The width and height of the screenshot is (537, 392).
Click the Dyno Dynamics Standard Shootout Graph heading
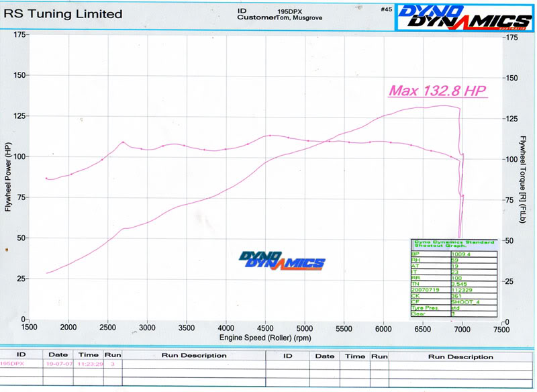tap(453, 244)
